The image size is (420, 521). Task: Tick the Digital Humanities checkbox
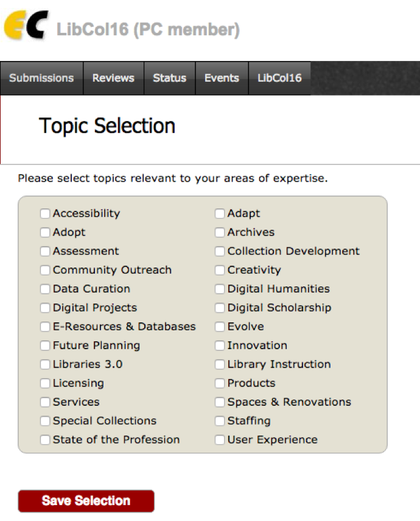(220, 289)
